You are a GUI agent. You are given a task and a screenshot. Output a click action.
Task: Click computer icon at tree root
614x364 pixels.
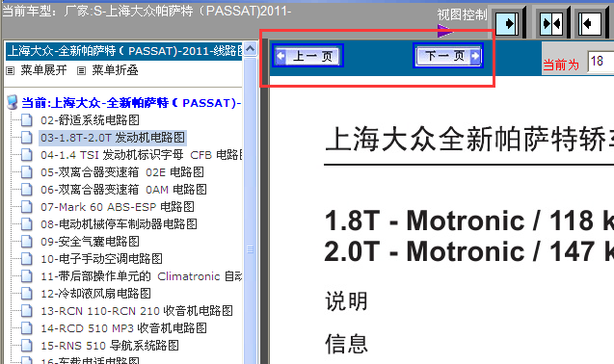pos(13,102)
